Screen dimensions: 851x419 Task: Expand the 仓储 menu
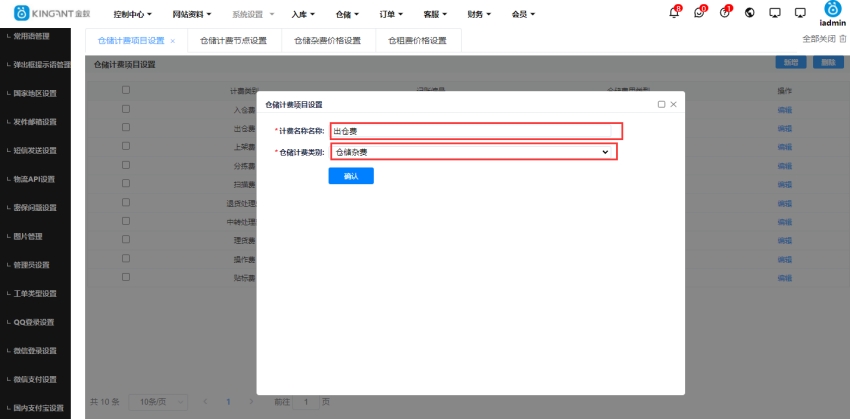(347, 15)
